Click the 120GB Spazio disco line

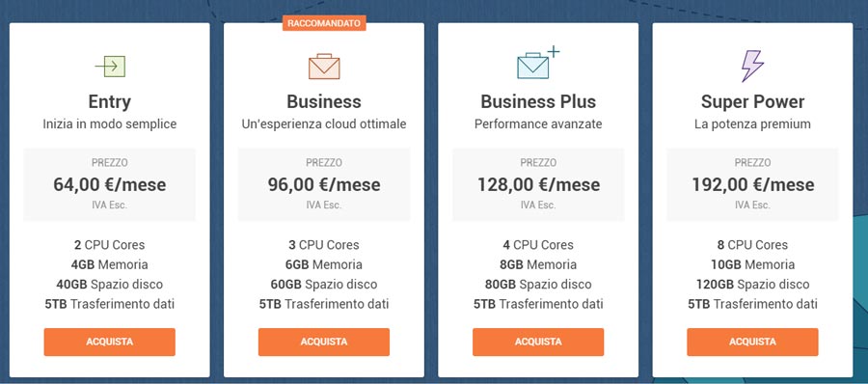click(752, 285)
